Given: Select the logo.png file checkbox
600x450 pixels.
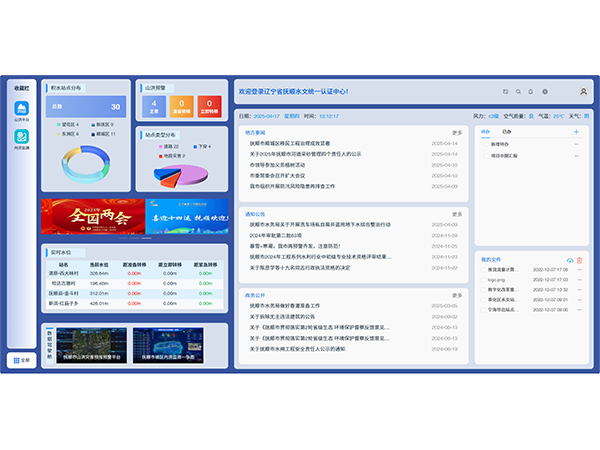Looking at the screenshot, I should pos(483,280).
